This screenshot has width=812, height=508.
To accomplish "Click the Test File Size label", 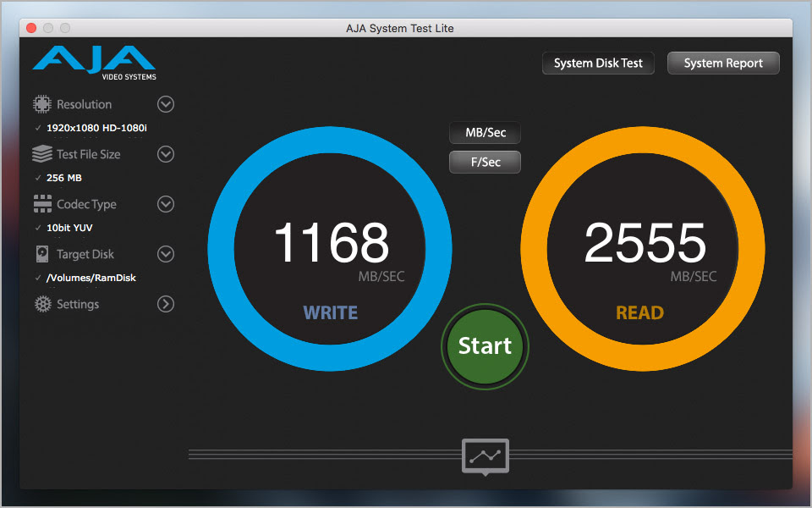I will 89,154.
